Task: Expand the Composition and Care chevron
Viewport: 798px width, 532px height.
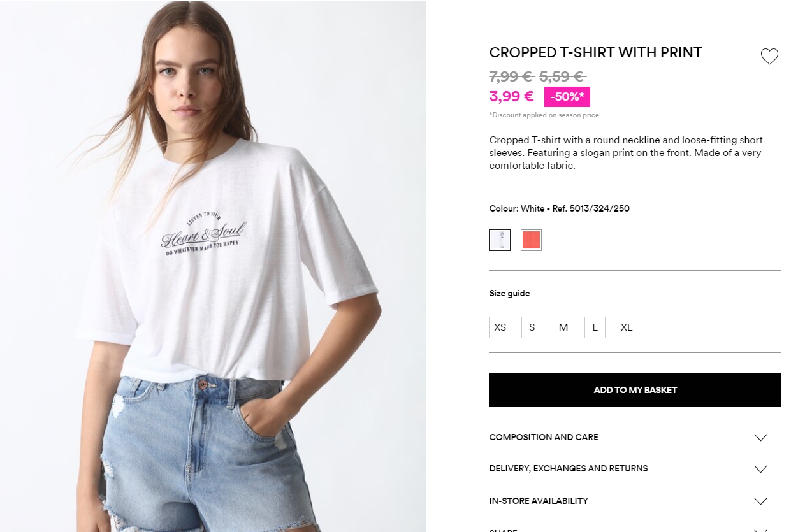Action: click(760, 438)
